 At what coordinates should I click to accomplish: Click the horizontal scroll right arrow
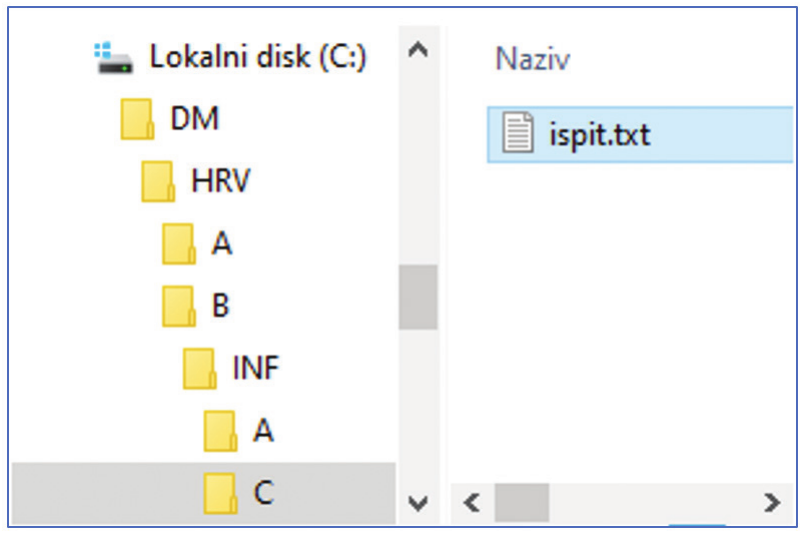click(x=772, y=503)
